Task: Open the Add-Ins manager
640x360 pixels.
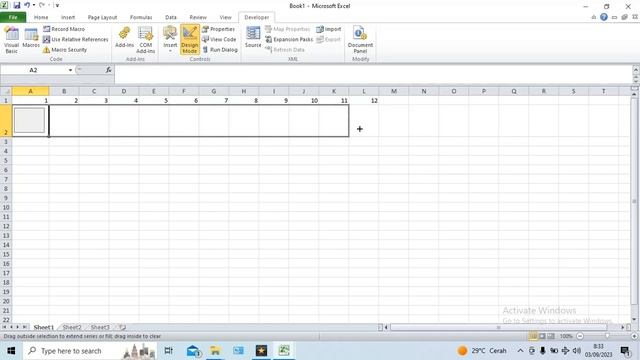Action: coord(124,38)
